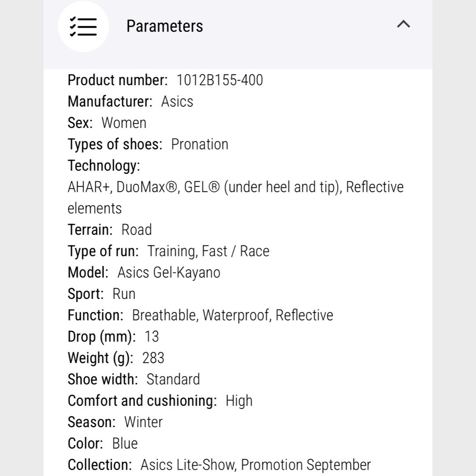Click the Blue color value

tap(125, 443)
